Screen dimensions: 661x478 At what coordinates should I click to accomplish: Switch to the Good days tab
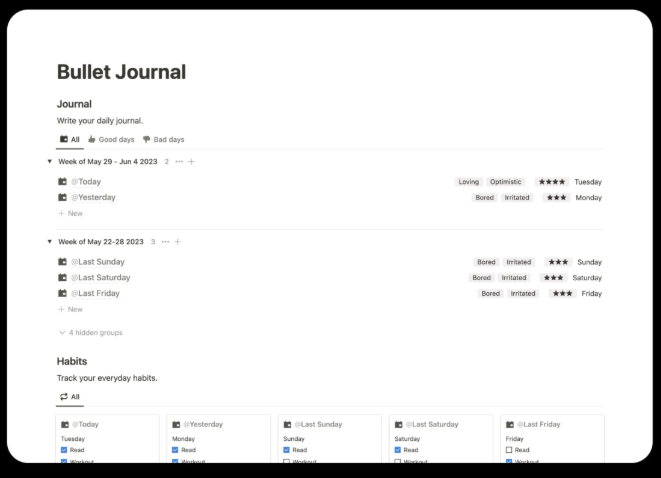point(111,140)
